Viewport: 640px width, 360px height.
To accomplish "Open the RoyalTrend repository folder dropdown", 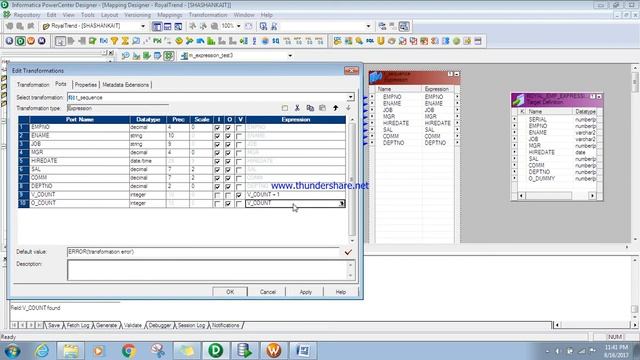I will [143, 26].
